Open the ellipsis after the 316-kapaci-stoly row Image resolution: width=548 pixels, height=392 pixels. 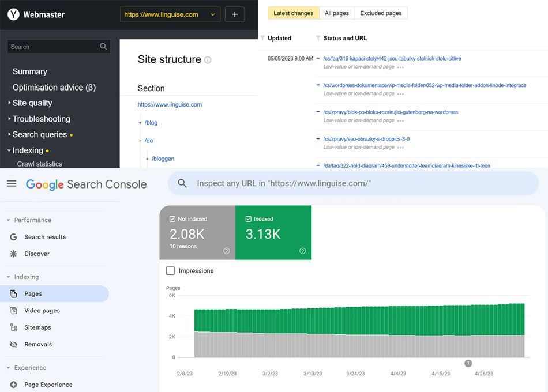(400, 67)
